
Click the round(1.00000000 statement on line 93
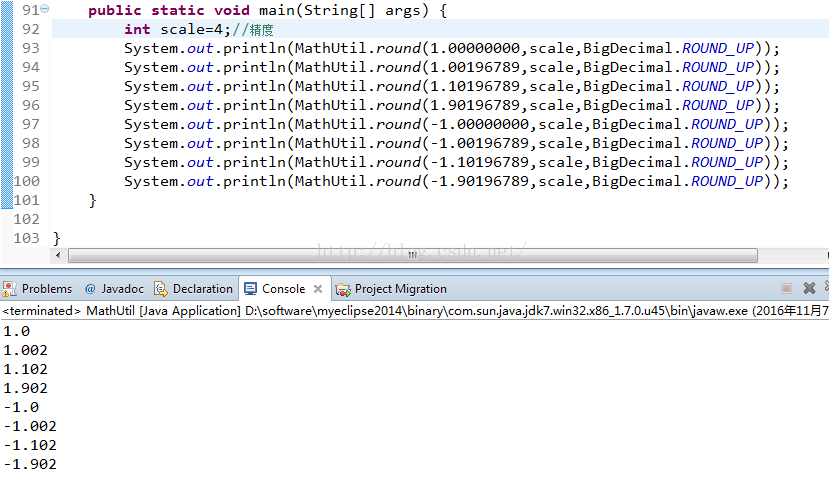click(452, 48)
